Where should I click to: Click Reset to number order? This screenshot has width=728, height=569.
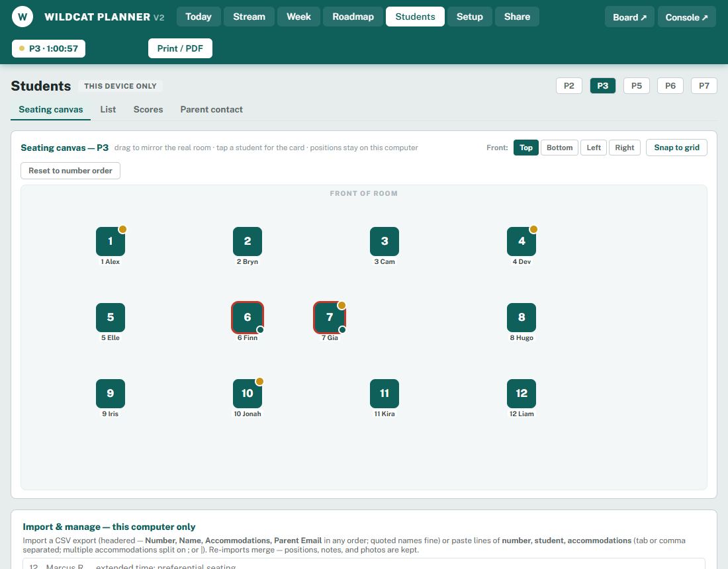71,171
